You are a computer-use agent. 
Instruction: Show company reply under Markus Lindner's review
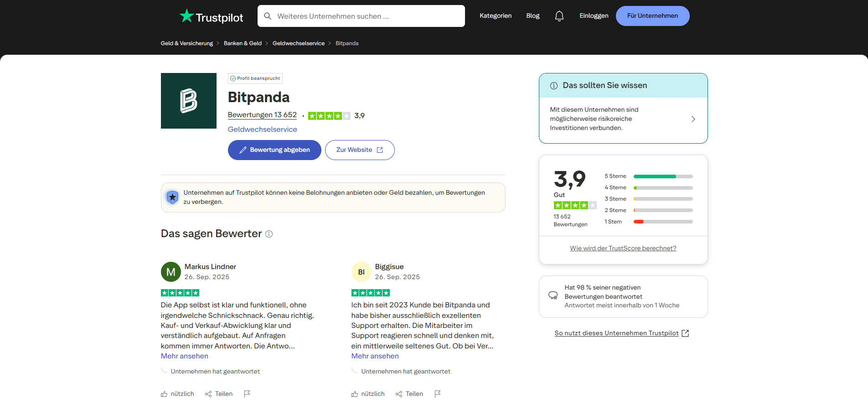(215, 372)
